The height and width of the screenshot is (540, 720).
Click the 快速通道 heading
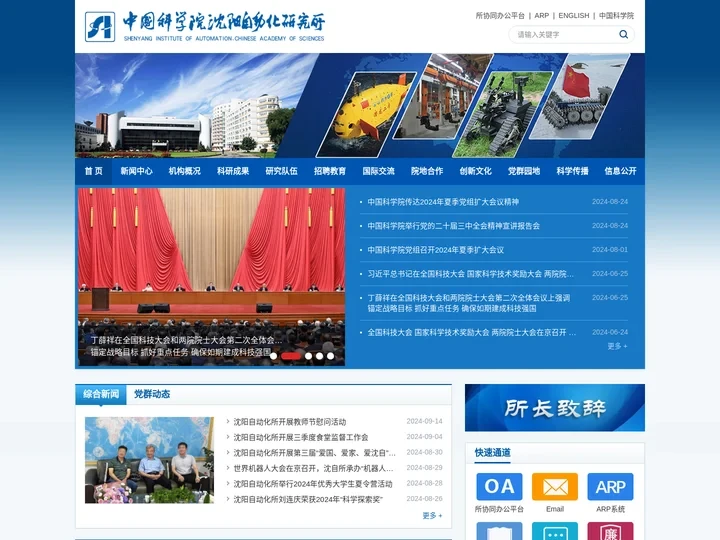[493, 452]
